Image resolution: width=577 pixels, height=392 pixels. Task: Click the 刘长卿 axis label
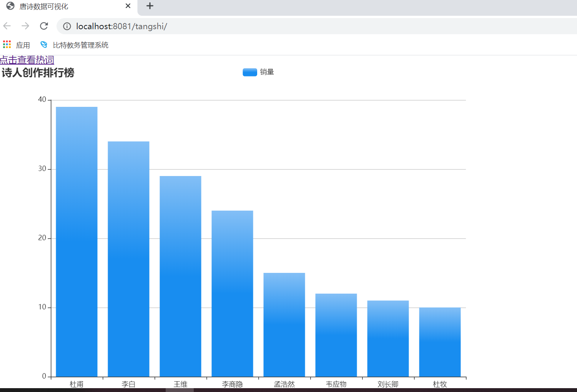coord(388,384)
